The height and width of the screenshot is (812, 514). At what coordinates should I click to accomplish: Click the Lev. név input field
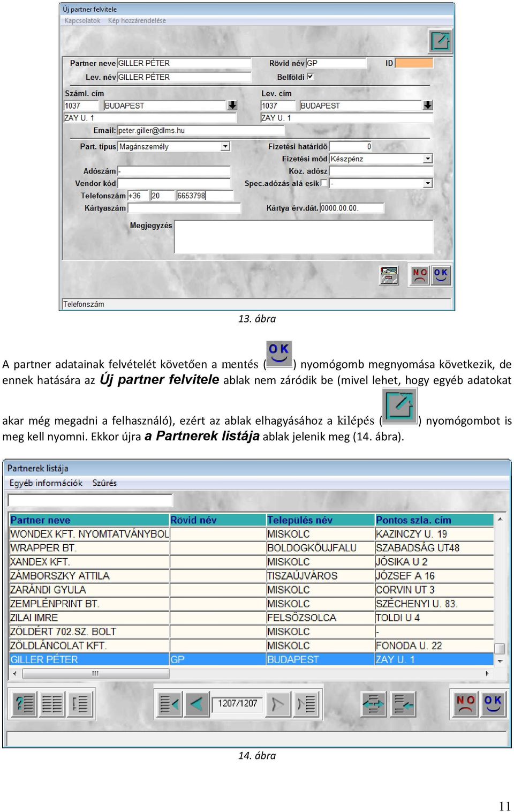pos(184,77)
